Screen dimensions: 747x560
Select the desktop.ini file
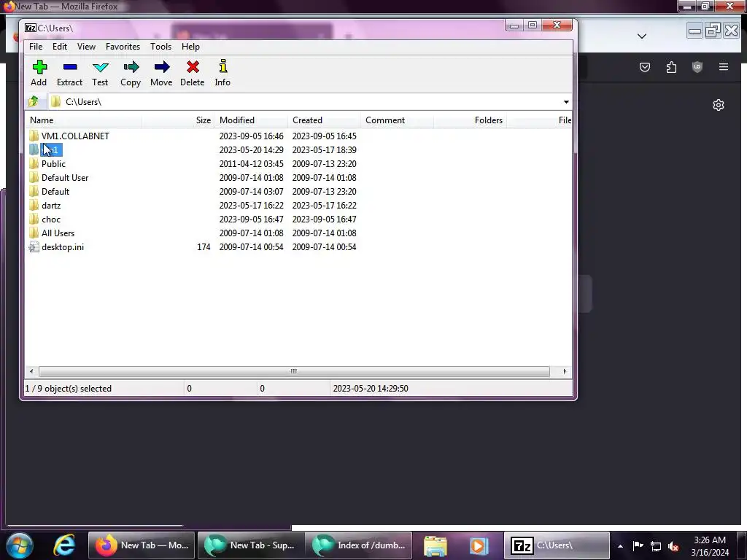pos(63,246)
